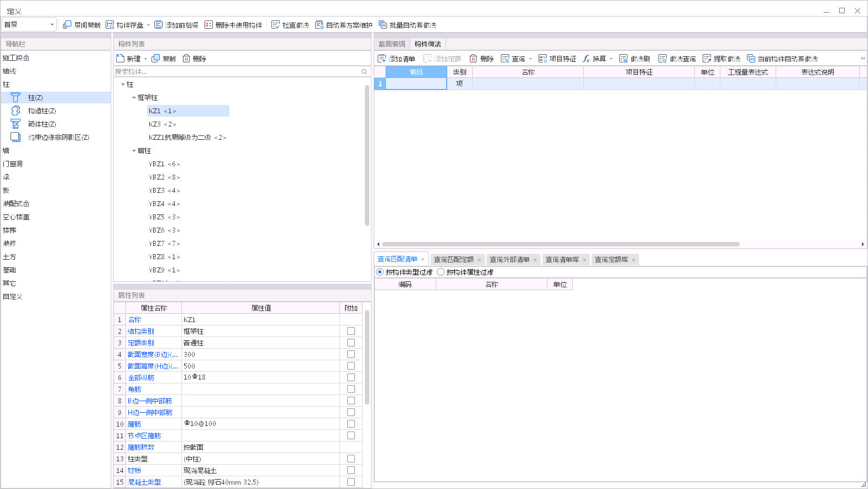Switch to the 构件做法 tab
Screen dimensions: 868x489
(428, 44)
